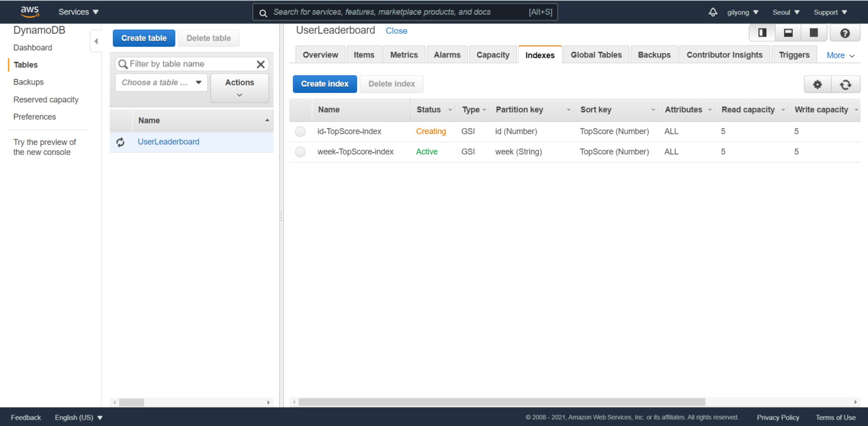Switch to the Capacity tab

click(493, 55)
